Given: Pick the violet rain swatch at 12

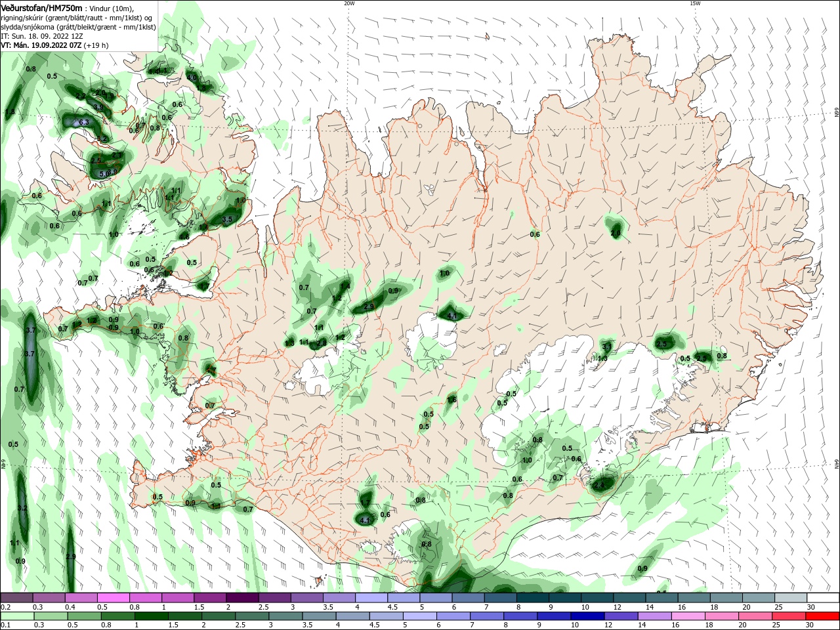Looking at the screenshot, I should [621, 616].
